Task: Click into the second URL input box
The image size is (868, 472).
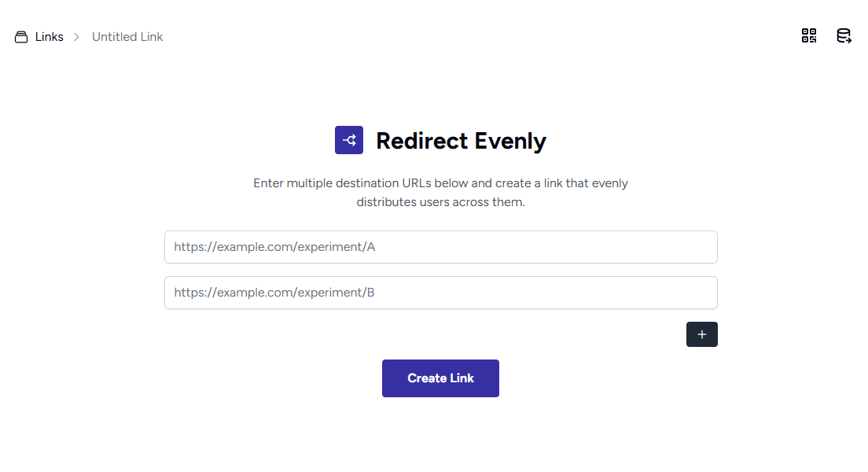Action: click(x=440, y=293)
